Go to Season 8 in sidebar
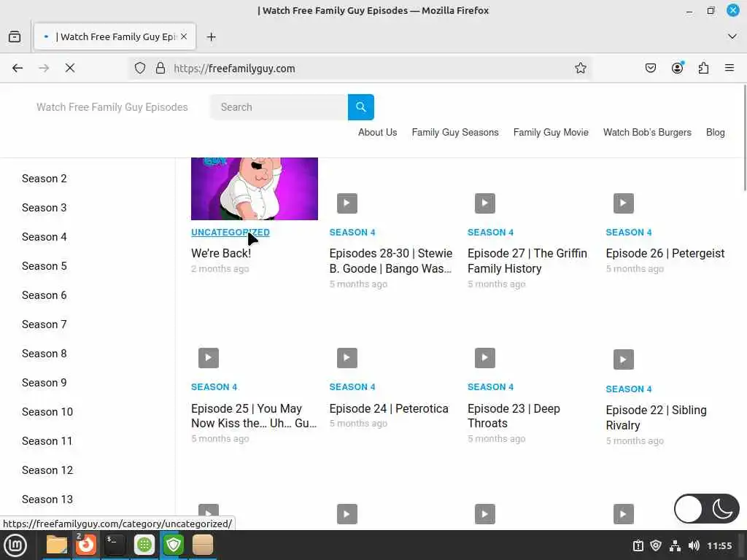The image size is (747, 560). (x=44, y=354)
